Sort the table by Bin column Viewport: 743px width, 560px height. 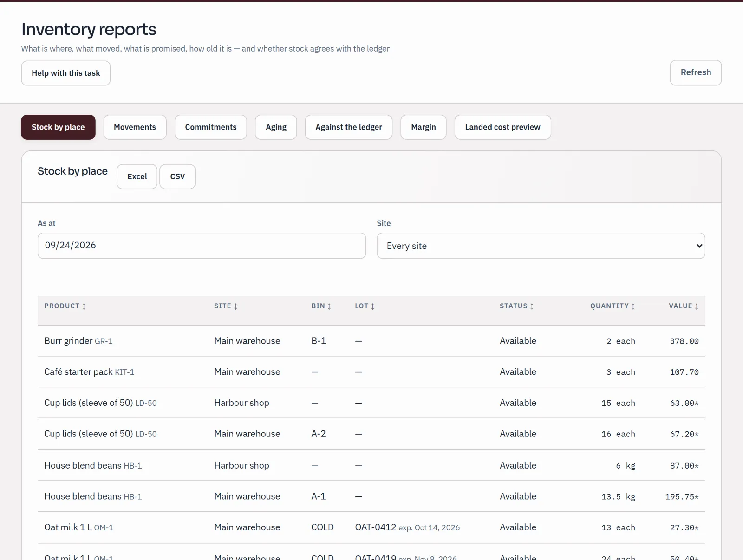tap(321, 306)
